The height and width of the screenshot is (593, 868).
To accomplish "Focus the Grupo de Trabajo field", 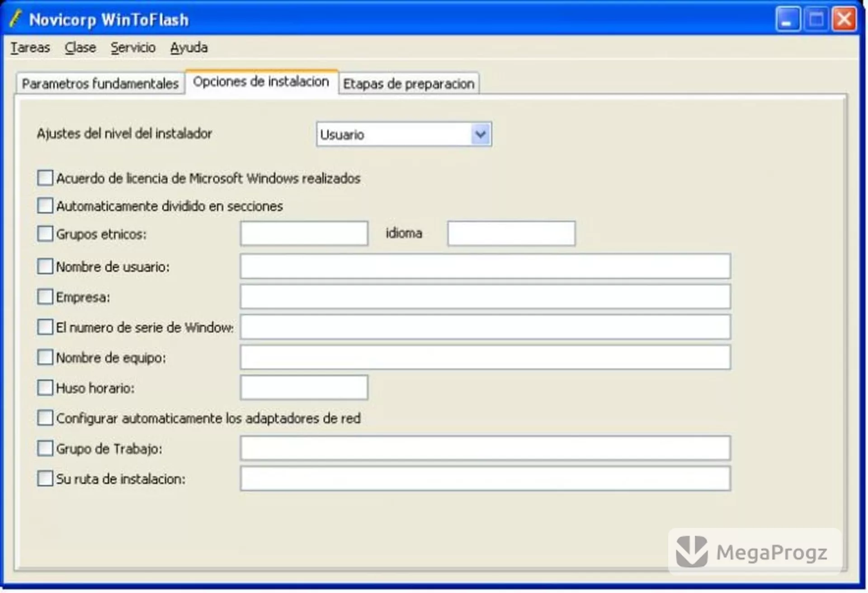I will click(x=485, y=448).
